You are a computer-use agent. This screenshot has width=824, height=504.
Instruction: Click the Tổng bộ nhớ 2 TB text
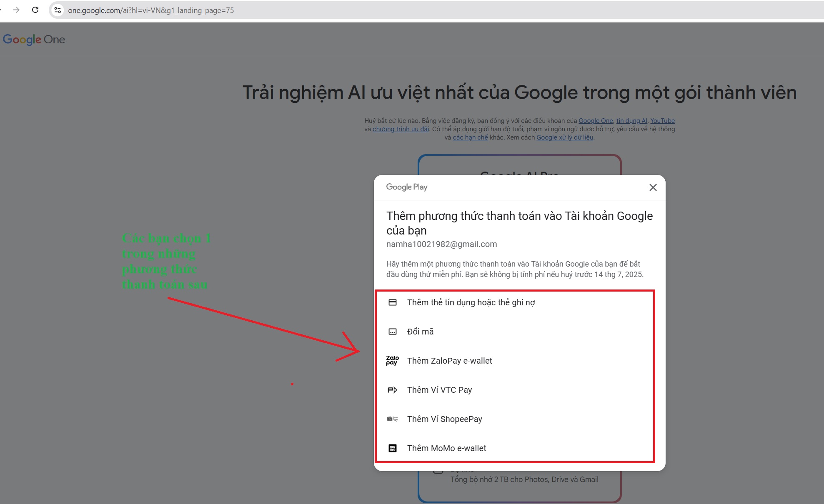[524, 479]
